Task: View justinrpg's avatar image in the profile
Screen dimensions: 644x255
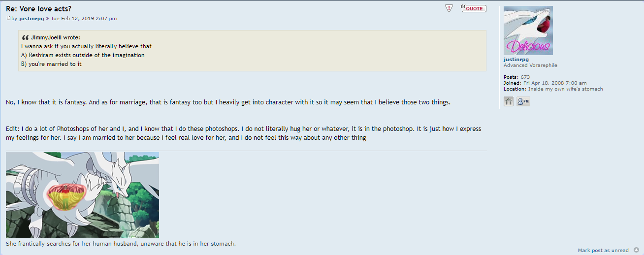Action: 528,31
